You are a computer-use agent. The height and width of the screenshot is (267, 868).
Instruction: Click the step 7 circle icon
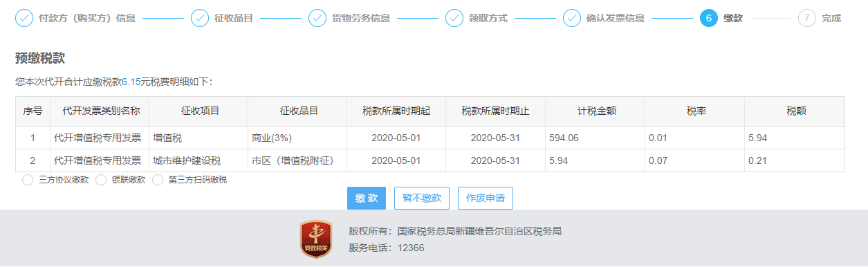(807, 18)
